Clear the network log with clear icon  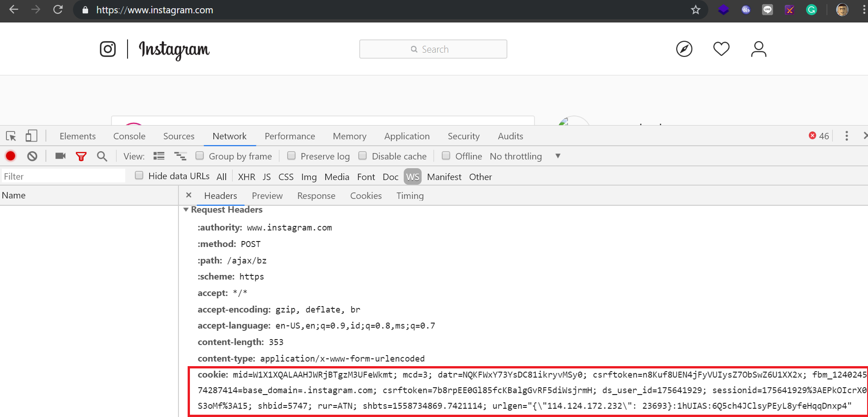[x=32, y=156]
